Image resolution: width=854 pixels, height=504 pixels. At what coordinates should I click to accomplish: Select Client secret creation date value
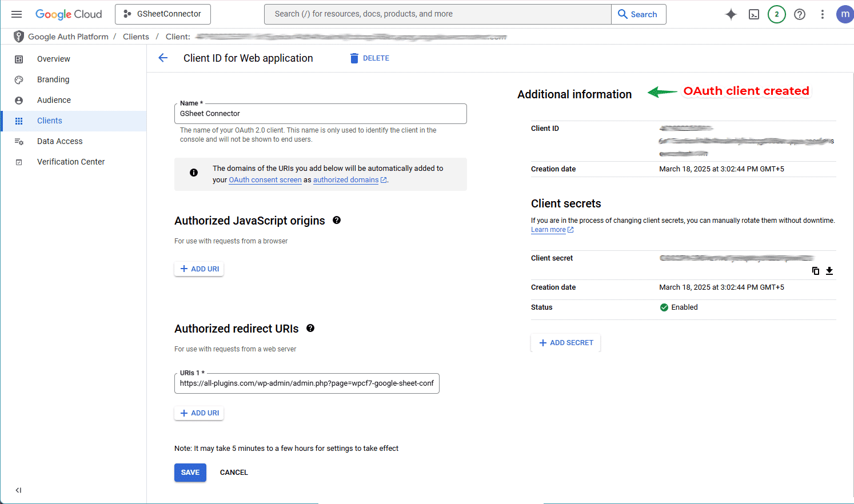click(721, 287)
